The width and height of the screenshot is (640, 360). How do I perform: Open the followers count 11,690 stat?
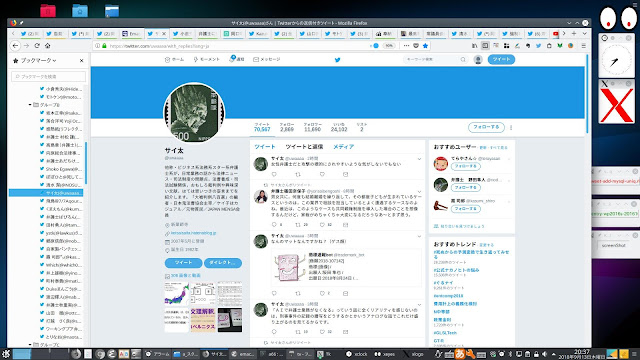[312, 127]
